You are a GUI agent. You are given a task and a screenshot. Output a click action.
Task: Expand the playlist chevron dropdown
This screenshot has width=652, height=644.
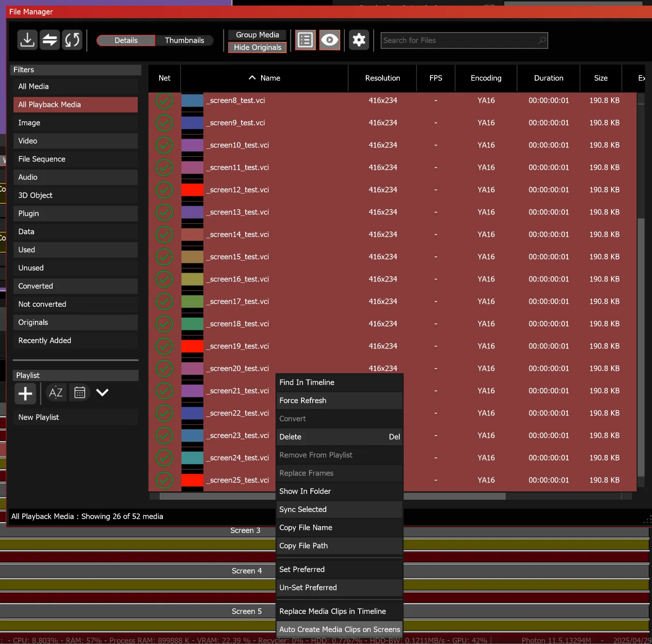102,393
